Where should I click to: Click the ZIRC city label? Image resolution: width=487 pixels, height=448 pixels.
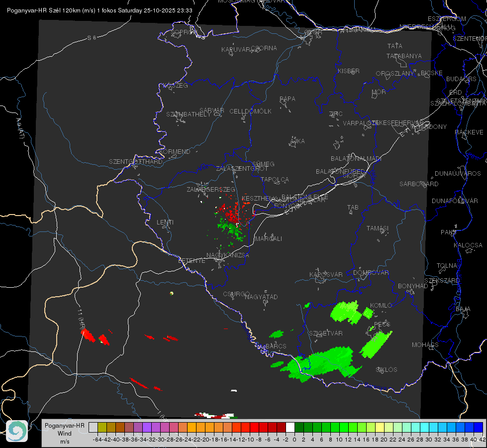coord(336,114)
